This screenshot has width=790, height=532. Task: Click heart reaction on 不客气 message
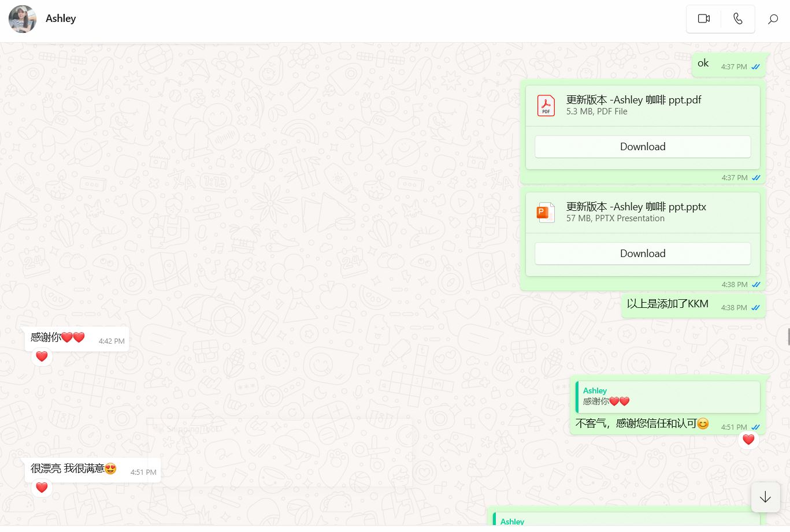point(748,440)
